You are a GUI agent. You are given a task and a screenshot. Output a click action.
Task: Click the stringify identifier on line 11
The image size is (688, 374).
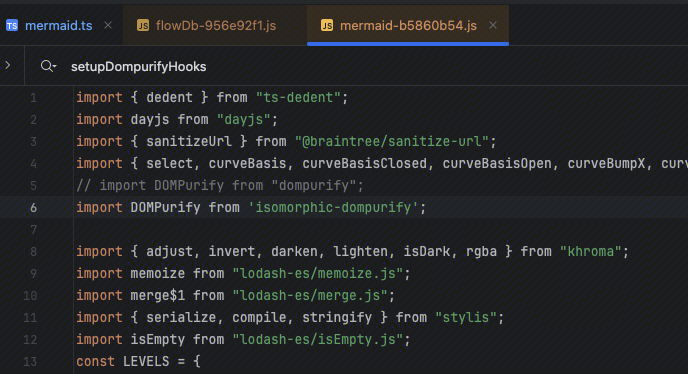click(337, 317)
